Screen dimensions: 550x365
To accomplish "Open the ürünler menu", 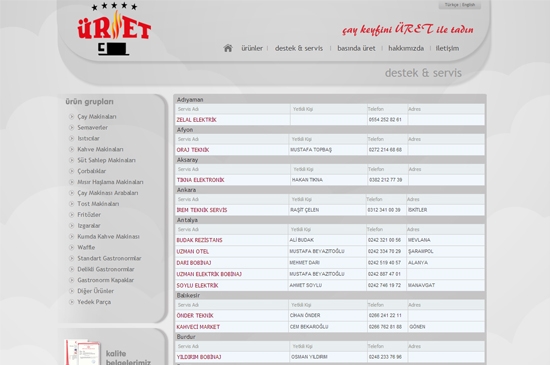I will [252, 48].
